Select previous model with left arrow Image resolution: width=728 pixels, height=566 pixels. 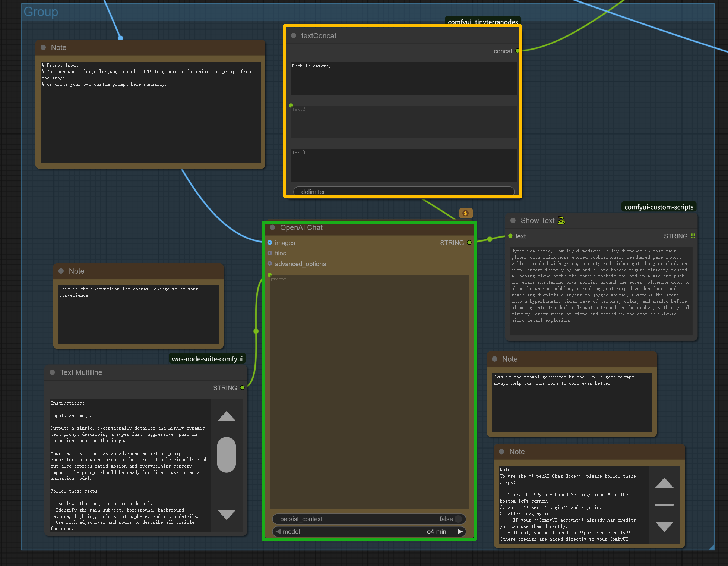click(278, 532)
